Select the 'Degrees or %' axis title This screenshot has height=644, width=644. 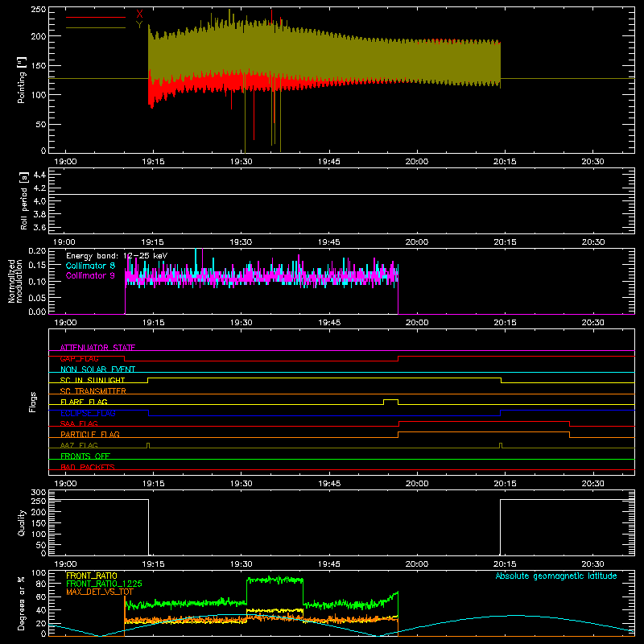click(x=22, y=604)
